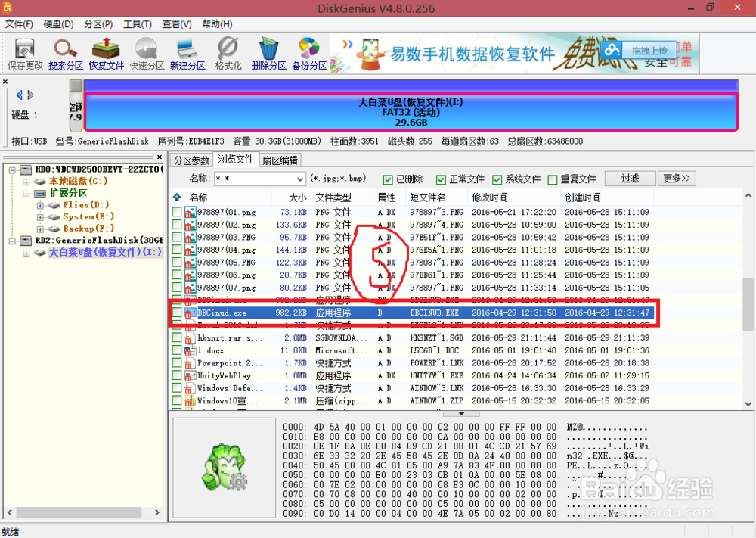Expand the System(E:) tree node
The height and width of the screenshot is (538, 756).
(x=41, y=217)
